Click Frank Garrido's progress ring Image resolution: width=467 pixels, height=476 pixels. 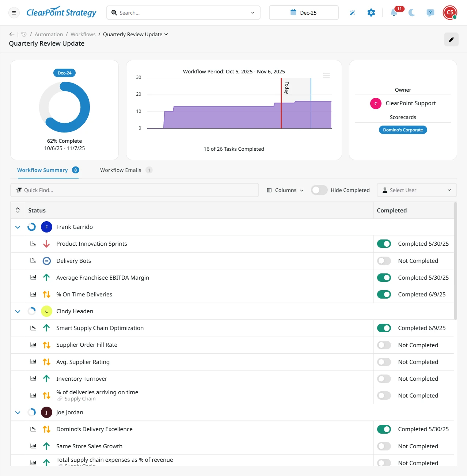tap(32, 227)
